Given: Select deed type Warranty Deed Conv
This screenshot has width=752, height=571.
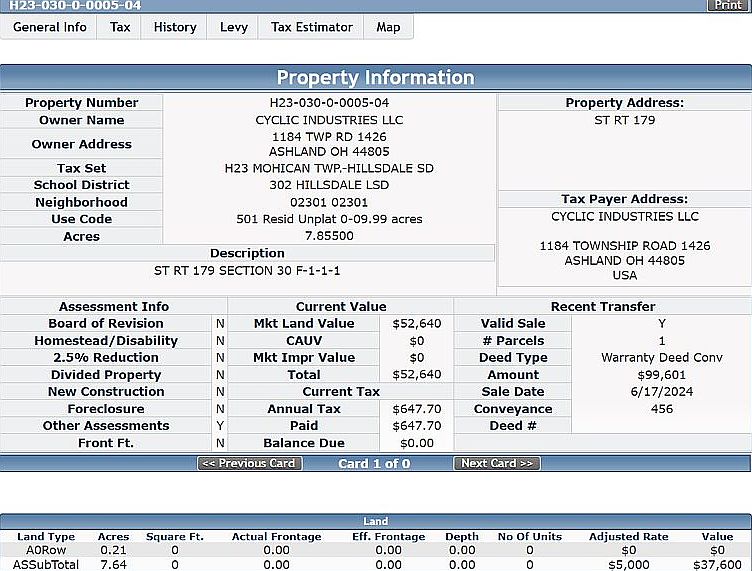Looking at the screenshot, I should tap(661, 358).
